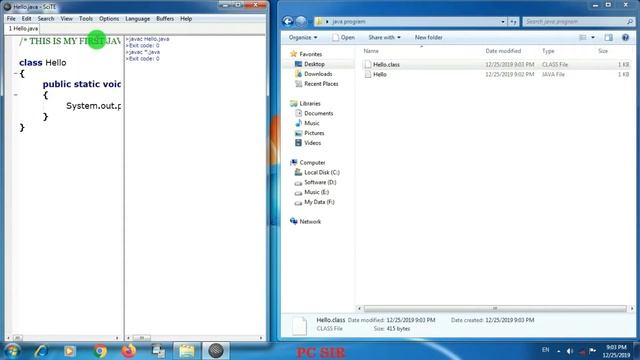Image resolution: width=640 pixels, height=360 pixels.
Task: Open the view options dropdown arrow
Action: tap(593, 38)
